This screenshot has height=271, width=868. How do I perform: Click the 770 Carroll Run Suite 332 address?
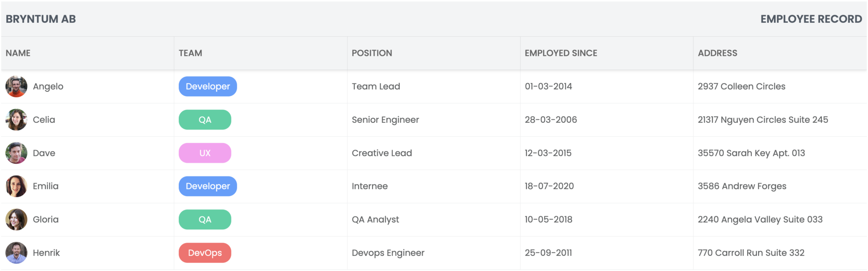[751, 253]
